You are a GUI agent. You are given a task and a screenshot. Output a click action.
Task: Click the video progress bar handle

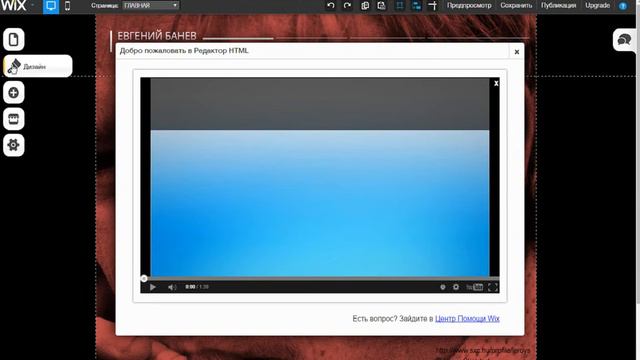pyautogui.click(x=144, y=278)
